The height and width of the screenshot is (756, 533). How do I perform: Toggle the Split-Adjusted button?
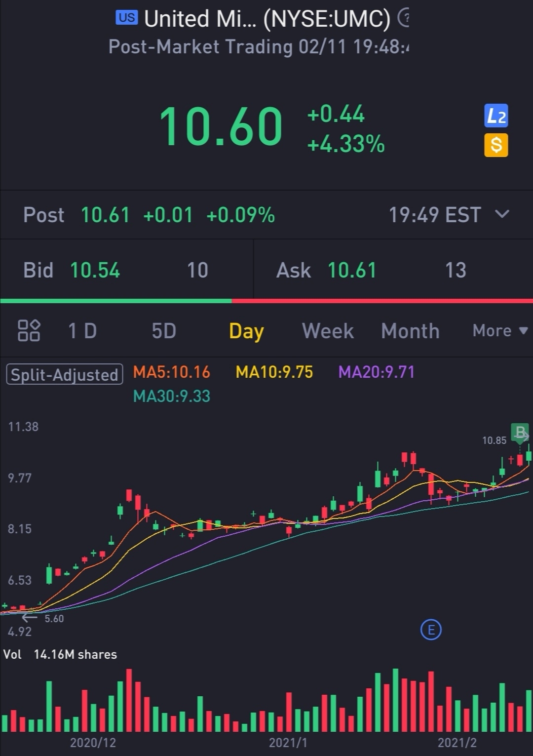point(65,374)
